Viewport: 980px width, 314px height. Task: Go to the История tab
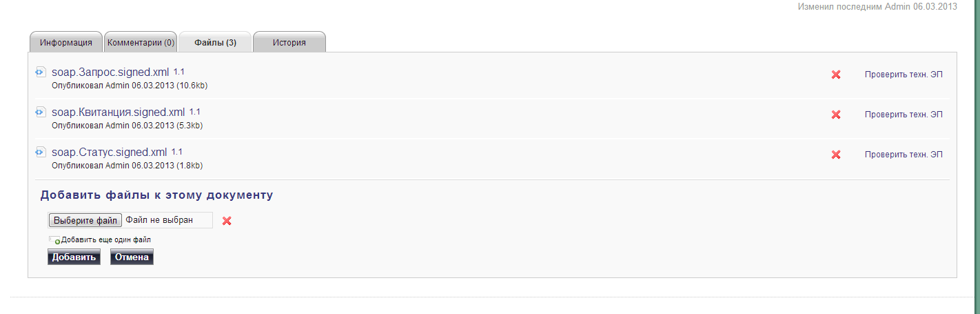point(289,42)
